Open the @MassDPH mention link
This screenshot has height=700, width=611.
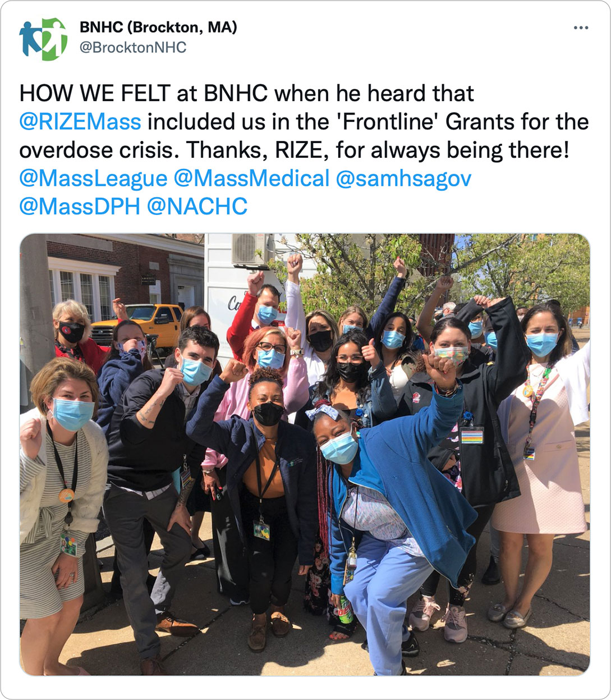80,207
